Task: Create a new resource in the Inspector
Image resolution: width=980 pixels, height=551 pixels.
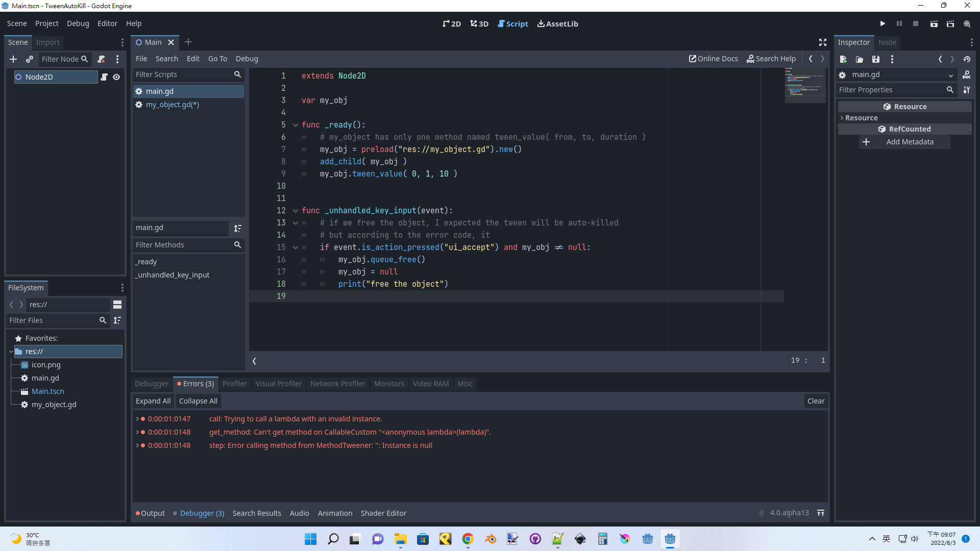Action: point(844,59)
